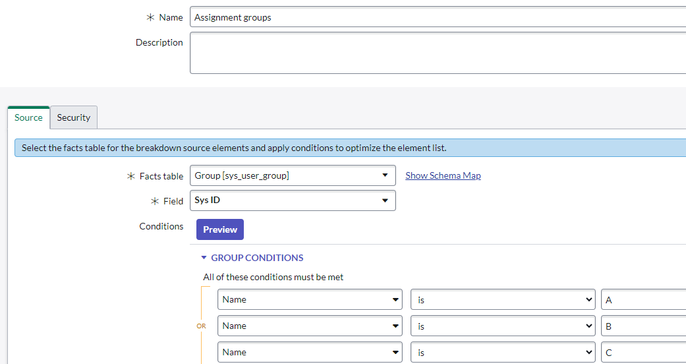Collapse the GROUP CONDITIONS section

pos(252,258)
